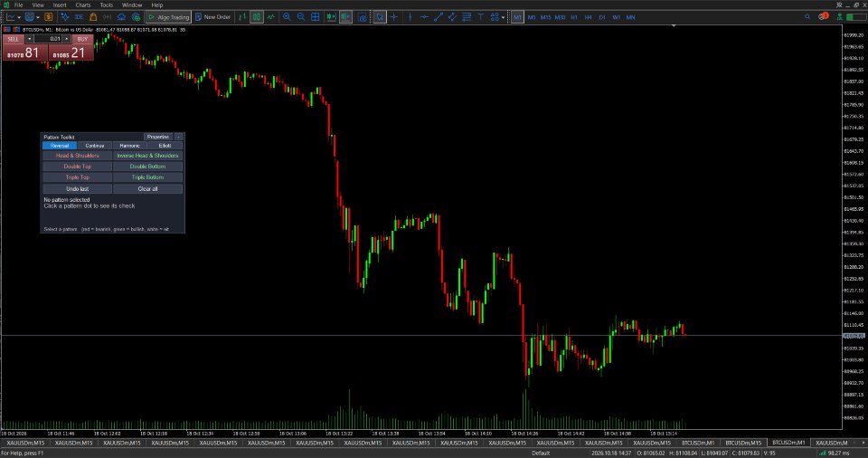Open Properties in Pattern Toolkit
Screen dimensions: 868x458
158,137
